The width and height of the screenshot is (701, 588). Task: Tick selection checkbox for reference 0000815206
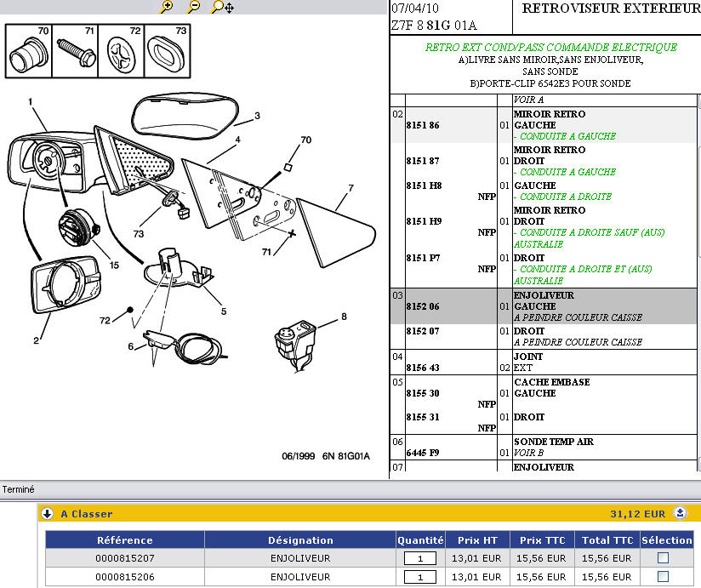pos(664,577)
